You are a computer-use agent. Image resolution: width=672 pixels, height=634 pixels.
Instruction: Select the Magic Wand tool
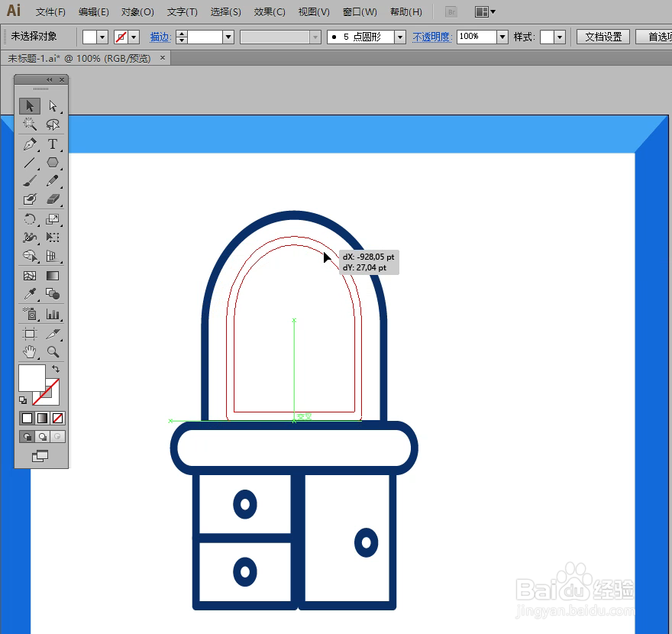[x=30, y=125]
